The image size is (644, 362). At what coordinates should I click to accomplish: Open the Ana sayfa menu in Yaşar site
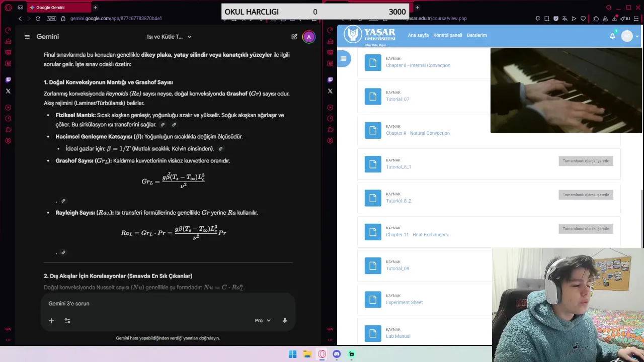pos(418,35)
